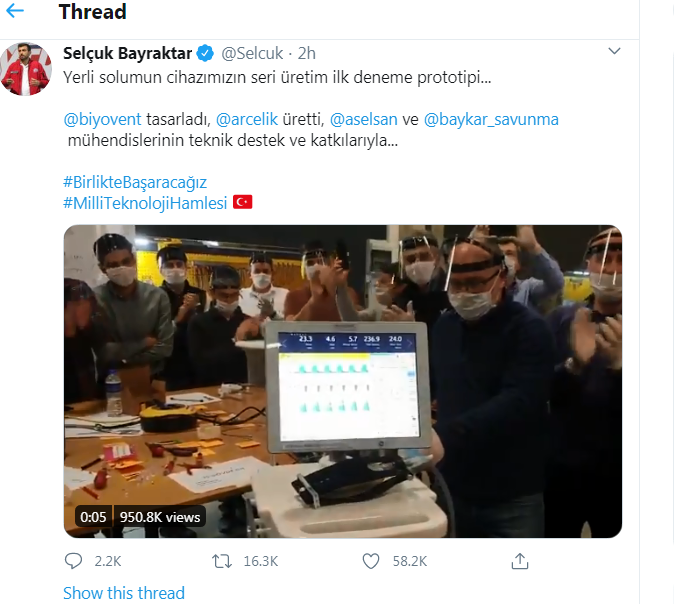
Task: Play the ventilator prototype video
Action: (x=343, y=381)
